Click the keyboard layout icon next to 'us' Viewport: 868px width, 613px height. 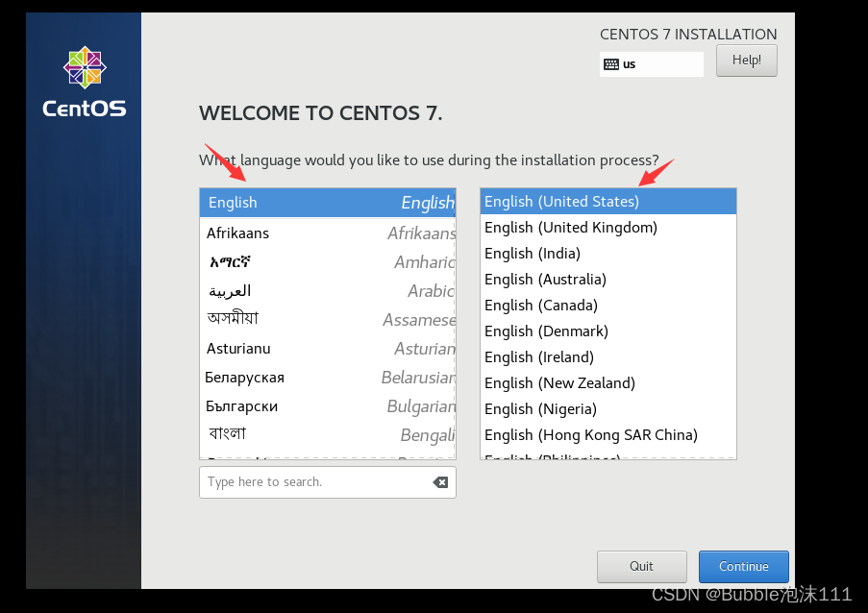tap(611, 64)
